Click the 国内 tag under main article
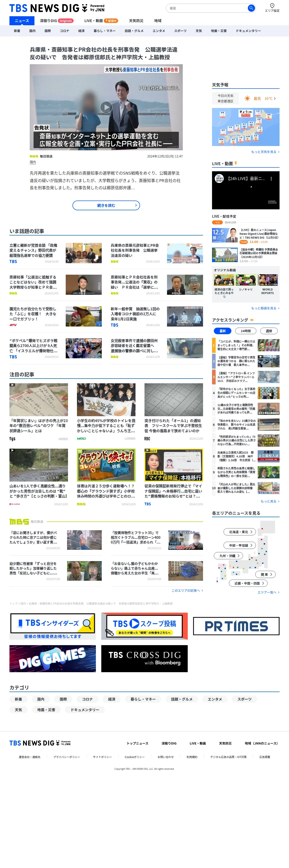 [33, 162]
